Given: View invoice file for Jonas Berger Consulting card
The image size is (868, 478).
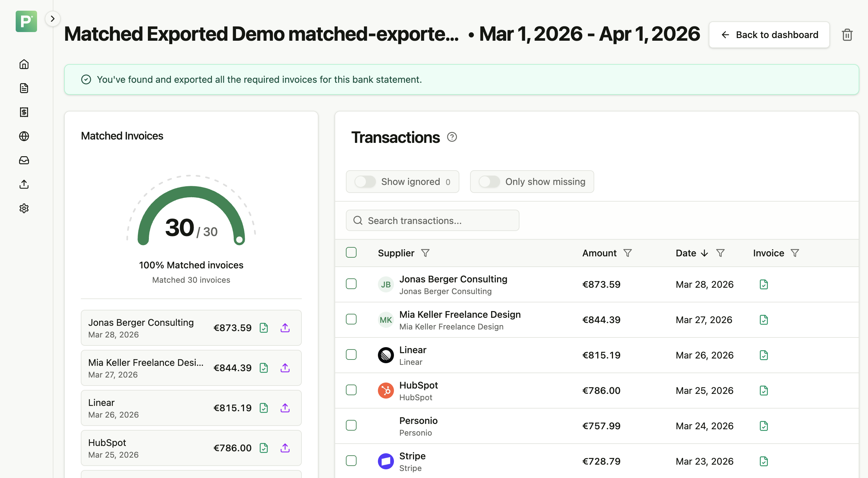Looking at the screenshot, I should point(264,328).
